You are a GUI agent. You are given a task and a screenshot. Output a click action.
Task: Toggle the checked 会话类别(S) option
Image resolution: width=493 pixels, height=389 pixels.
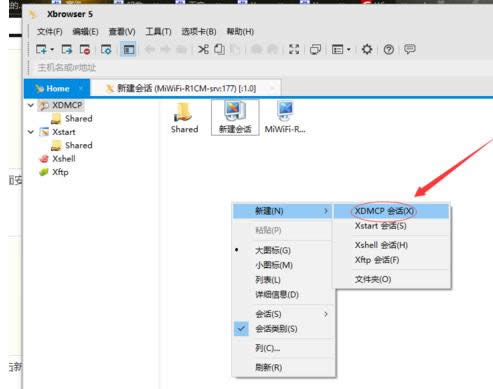point(283,329)
